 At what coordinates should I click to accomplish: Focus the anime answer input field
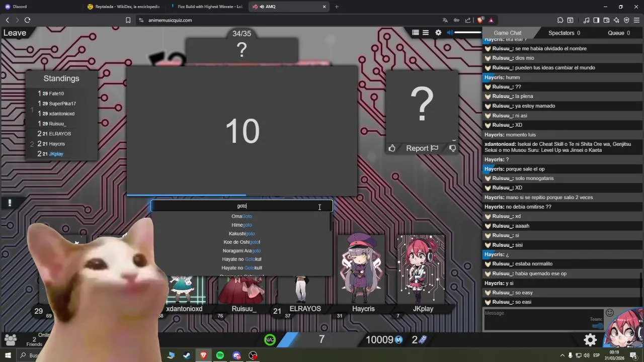click(x=242, y=206)
